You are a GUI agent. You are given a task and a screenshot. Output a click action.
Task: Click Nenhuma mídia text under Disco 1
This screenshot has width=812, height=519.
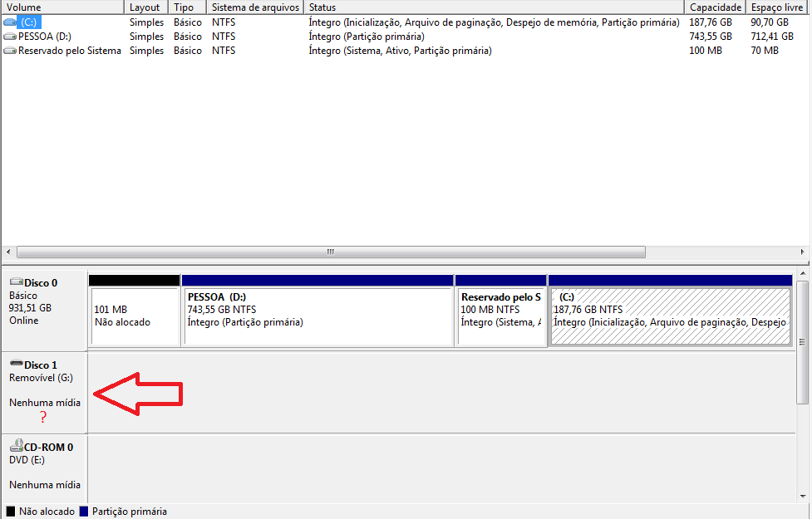coord(45,403)
